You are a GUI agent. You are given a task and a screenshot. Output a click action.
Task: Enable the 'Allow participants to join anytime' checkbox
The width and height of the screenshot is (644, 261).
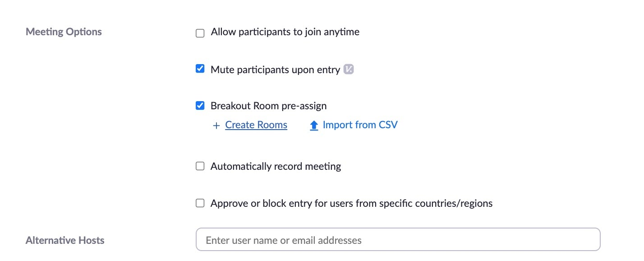click(200, 33)
